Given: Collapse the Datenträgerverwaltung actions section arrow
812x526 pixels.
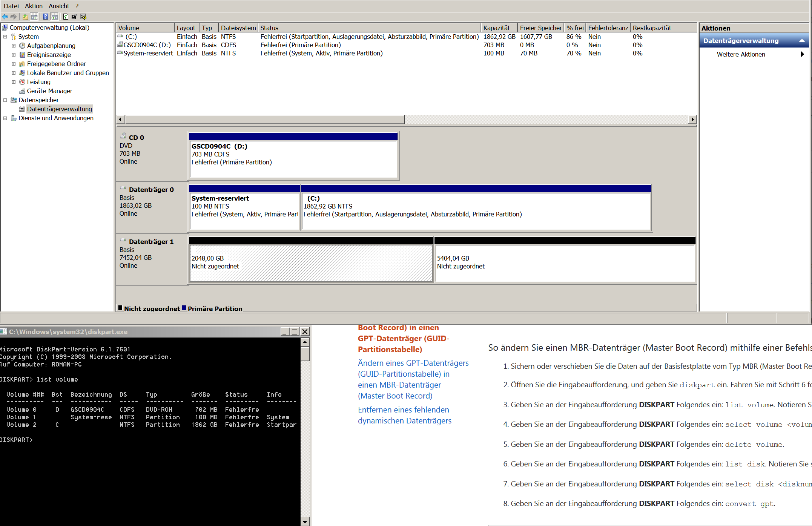Looking at the screenshot, I should point(802,41).
